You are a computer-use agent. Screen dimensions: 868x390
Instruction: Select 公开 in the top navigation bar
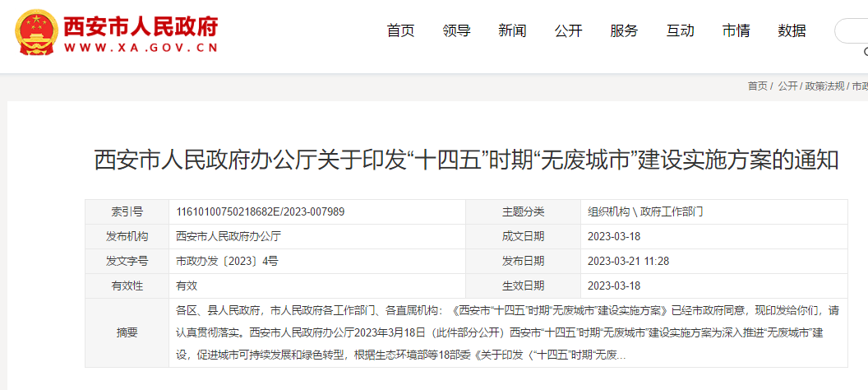click(568, 31)
